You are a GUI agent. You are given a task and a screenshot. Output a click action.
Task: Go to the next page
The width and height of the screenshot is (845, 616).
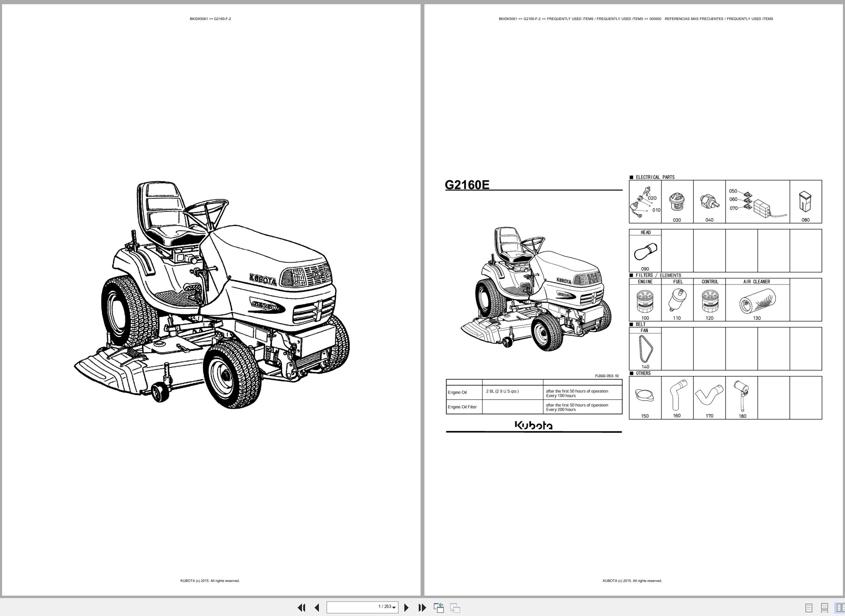(407, 608)
